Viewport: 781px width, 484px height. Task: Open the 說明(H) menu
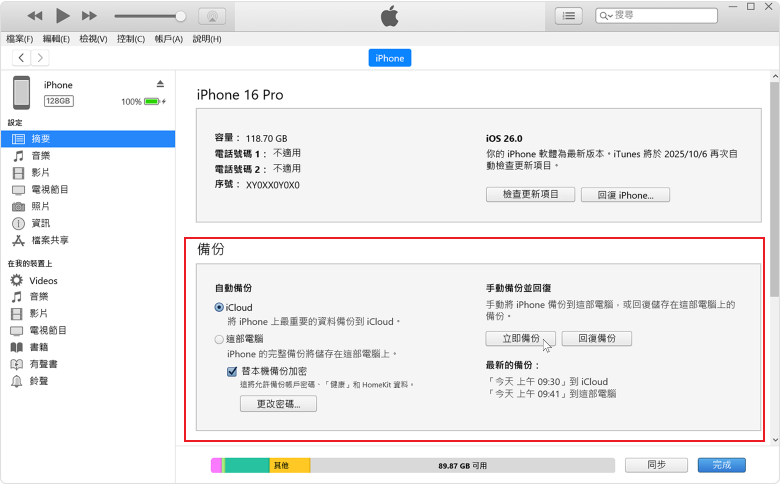click(207, 39)
